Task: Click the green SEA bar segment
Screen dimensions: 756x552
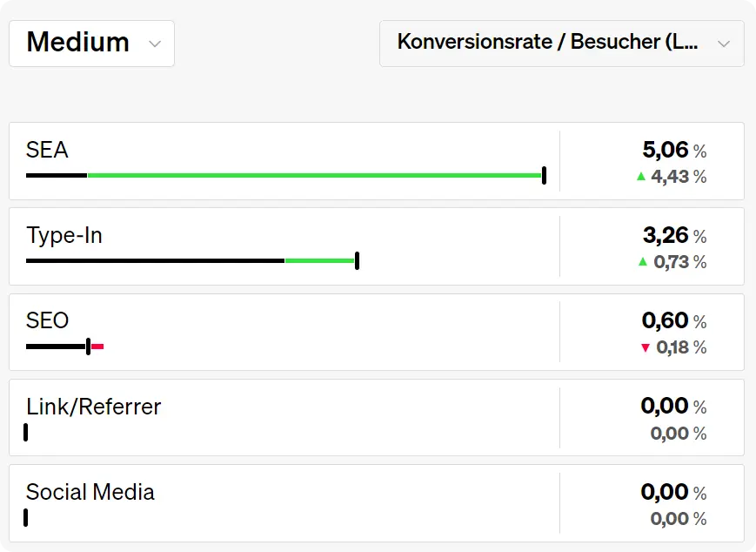Action: (314, 175)
